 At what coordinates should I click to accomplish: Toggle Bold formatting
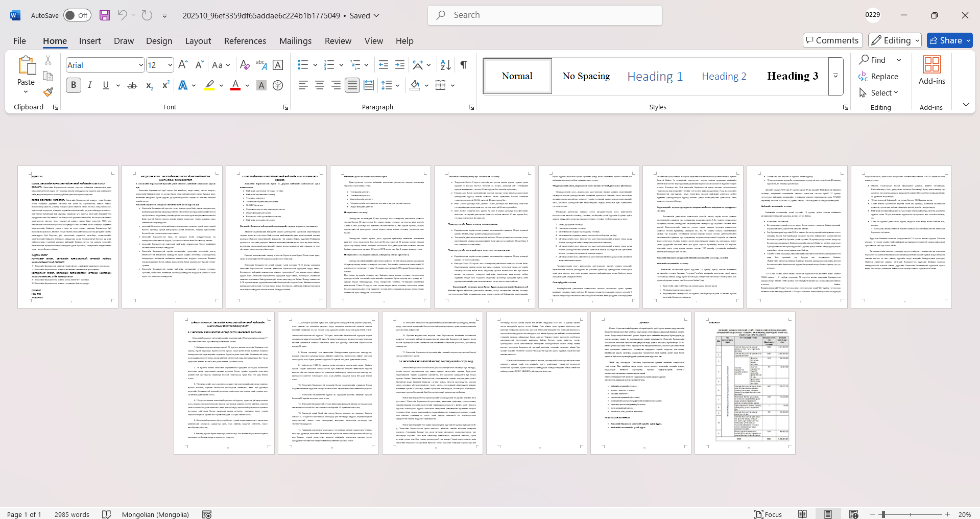74,85
